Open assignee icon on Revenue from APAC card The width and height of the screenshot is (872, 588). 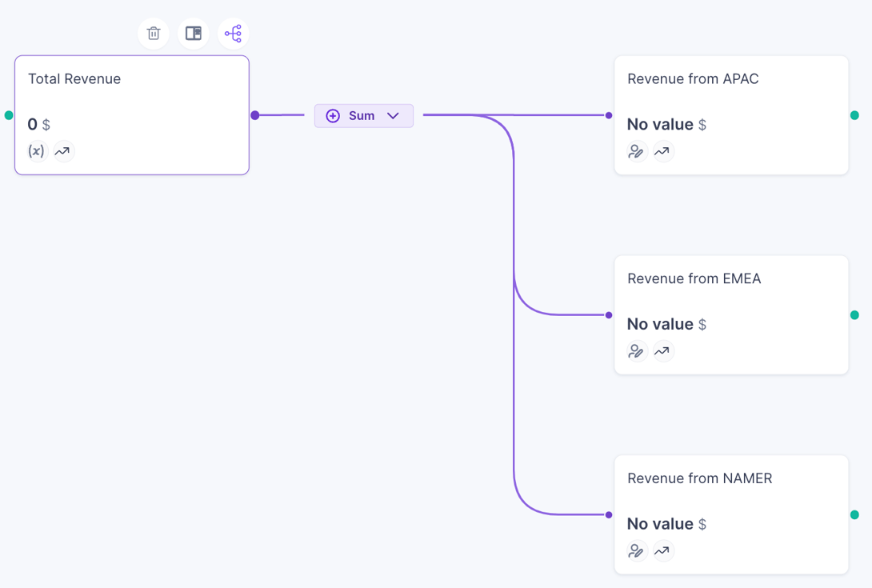coord(637,151)
